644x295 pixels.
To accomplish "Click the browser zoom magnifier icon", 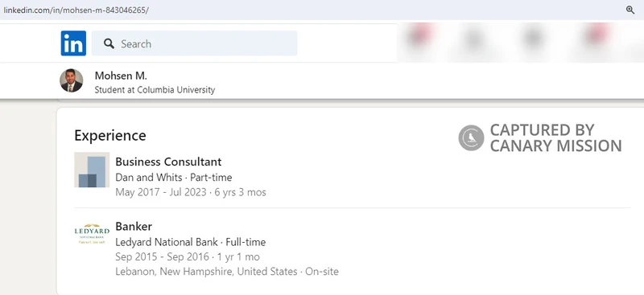I will [630, 10].
